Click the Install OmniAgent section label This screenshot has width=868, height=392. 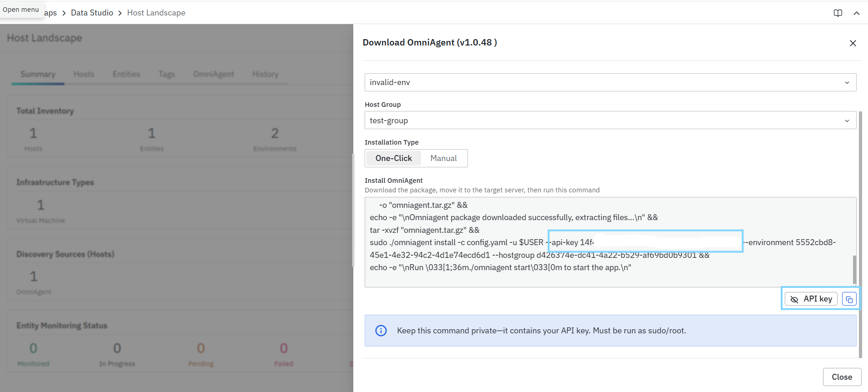point(394,181)
